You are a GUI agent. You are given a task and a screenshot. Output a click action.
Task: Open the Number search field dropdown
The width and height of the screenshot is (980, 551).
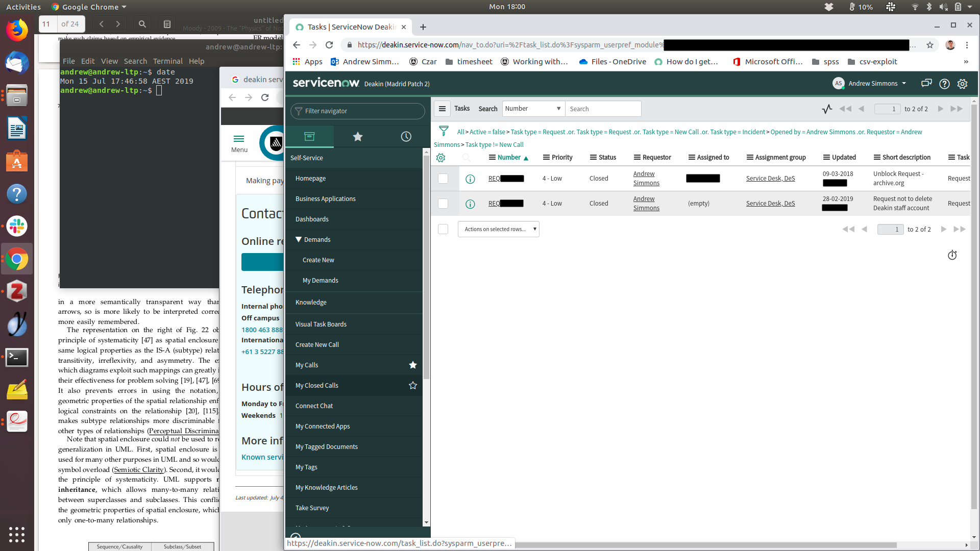[x=533, y=109]
